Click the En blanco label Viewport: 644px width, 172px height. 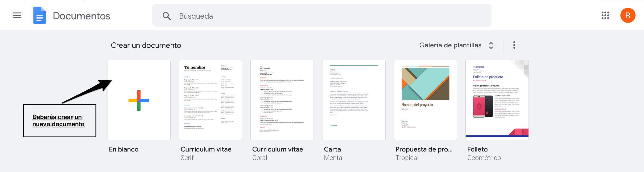124,149
